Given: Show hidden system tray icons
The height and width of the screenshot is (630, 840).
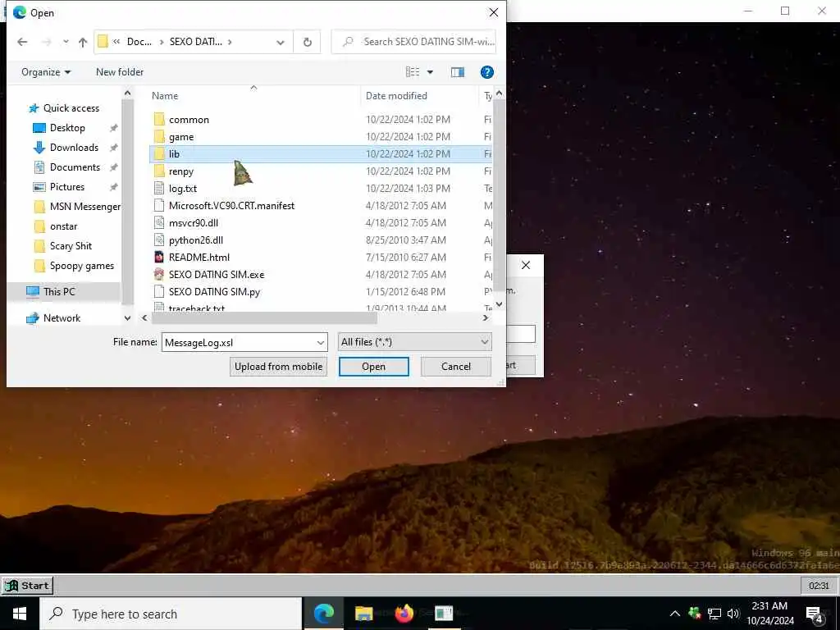Looking at the screenshot, I should tap(675, 614).
